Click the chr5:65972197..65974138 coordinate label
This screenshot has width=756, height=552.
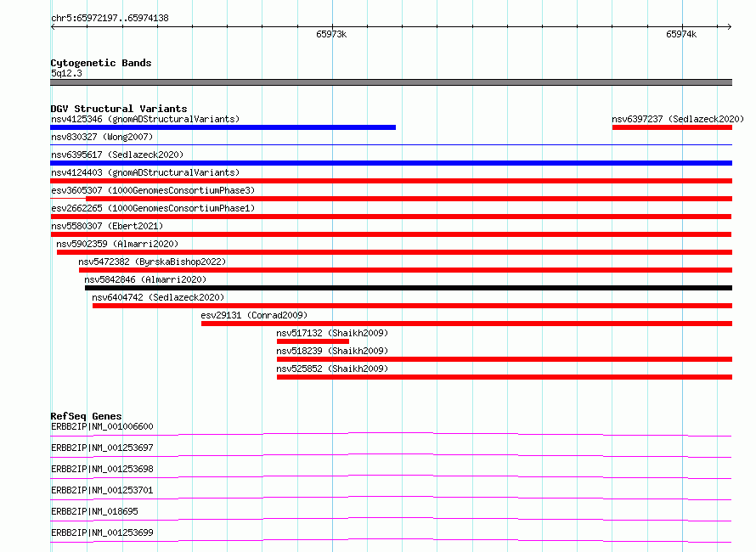pyautogui.click(x=110, y=19)
